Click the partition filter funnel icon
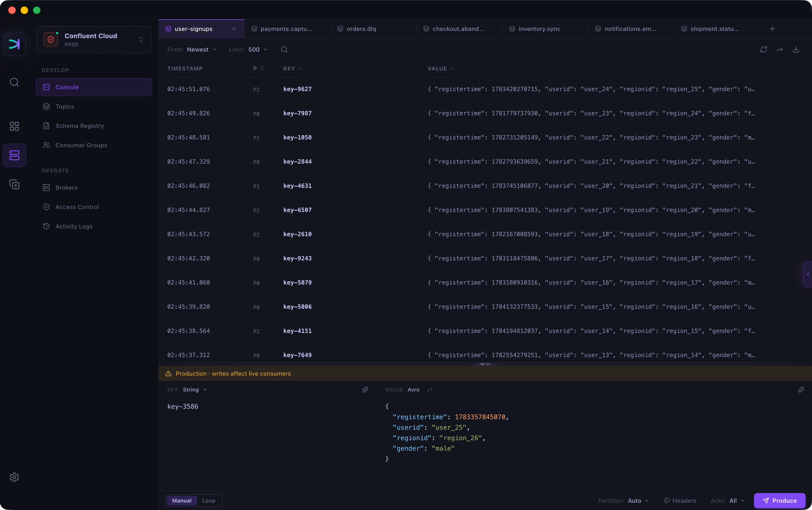 pyautogui.click(x=262, y=69)
